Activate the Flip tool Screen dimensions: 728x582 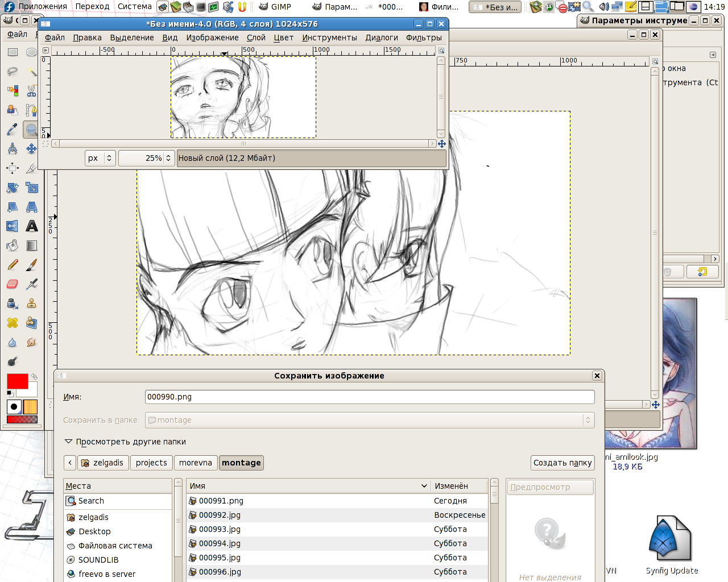13,226
